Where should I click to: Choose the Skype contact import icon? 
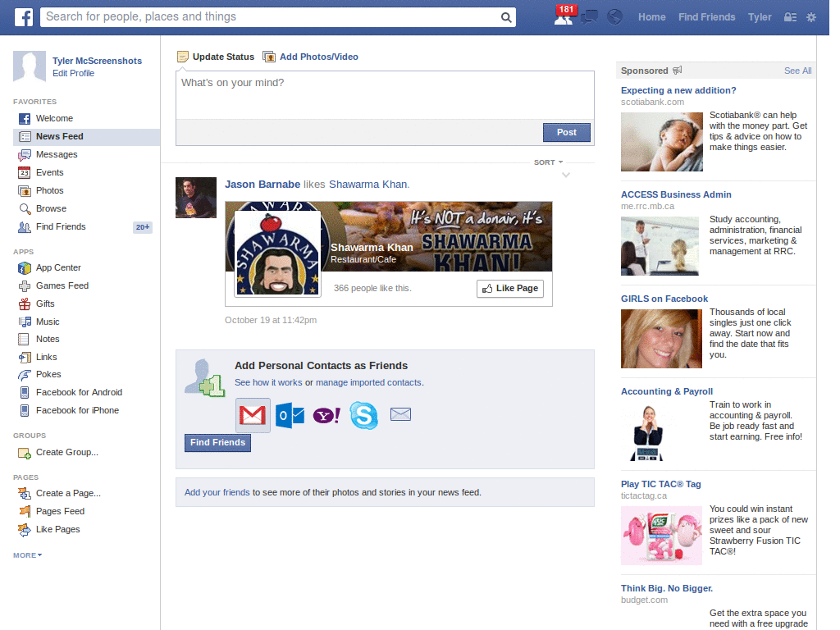coord(363,415)
